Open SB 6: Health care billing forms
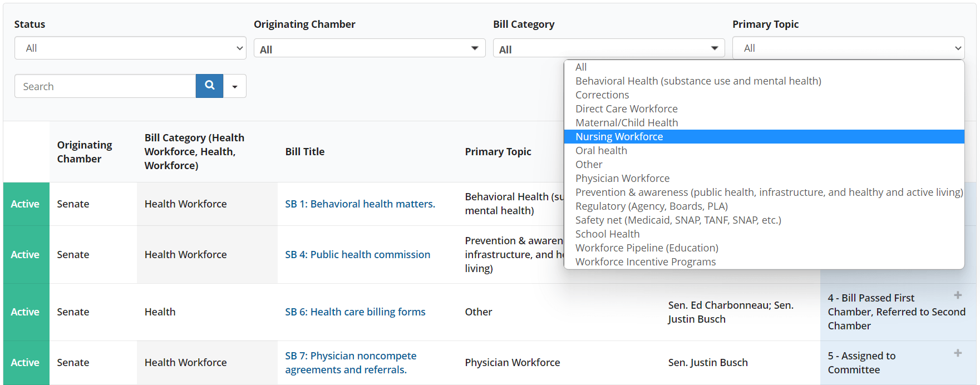 [355, 312]
